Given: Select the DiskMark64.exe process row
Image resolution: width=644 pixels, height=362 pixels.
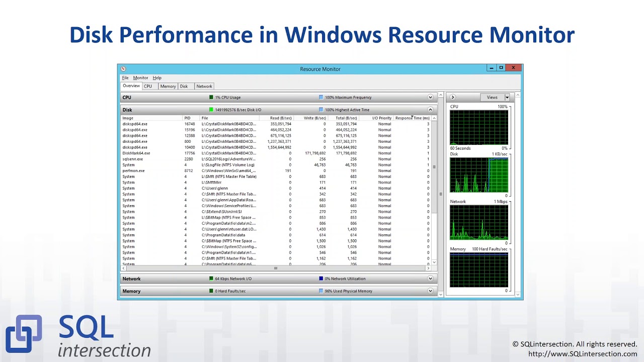Looking at the screenshot, I should click(276, 153).
